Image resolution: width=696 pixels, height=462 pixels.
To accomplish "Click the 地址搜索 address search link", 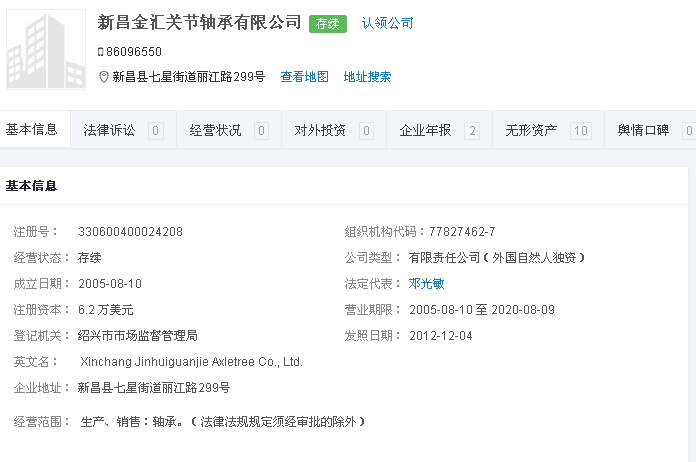I will [367, 77].
